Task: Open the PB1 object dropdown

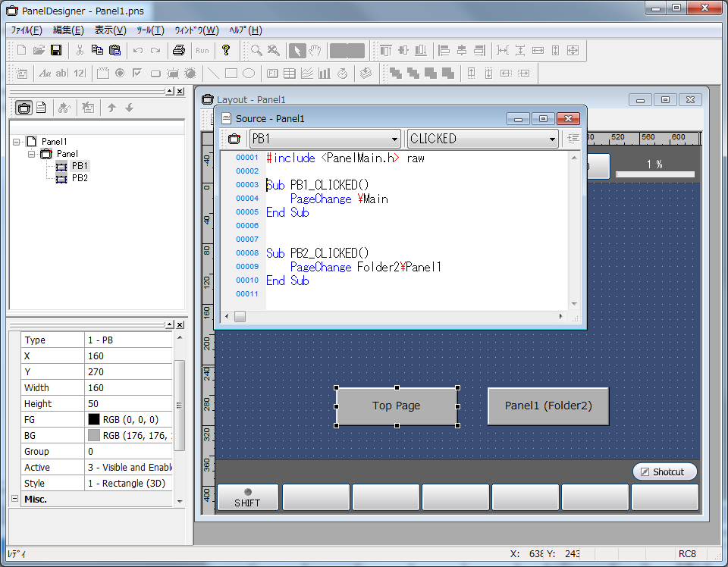Action: click(394, 139)
